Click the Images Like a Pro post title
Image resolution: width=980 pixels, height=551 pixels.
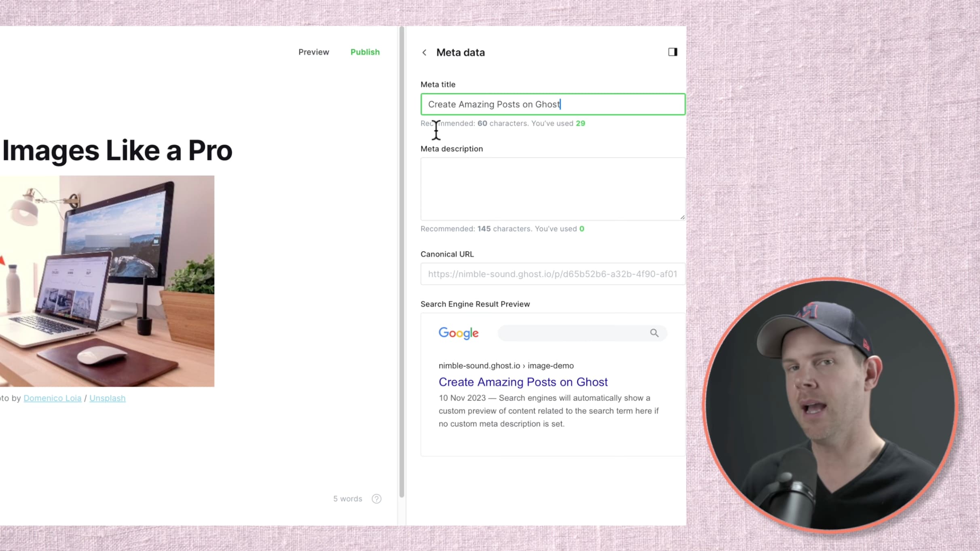[117, 150]
